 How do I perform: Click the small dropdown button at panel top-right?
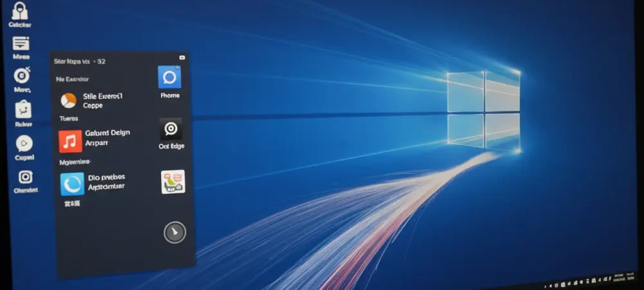coord(182,57)
